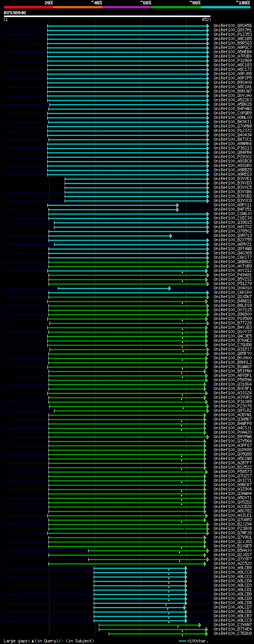This screenshot has height=644, width=254.
Task: Open hit UniRef100_A7PUB0
Action: 233,56
